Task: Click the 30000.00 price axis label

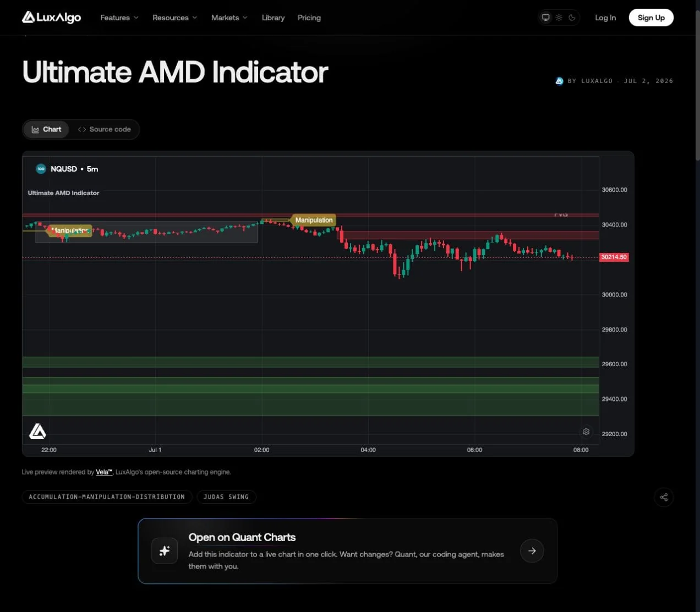Action: point(614,295)
